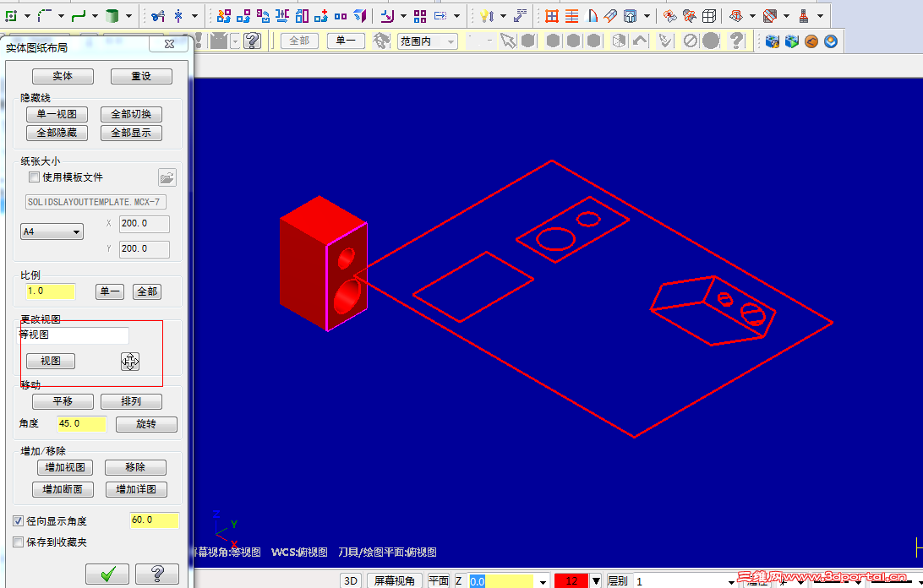Click the orange grid surface icon
The image size is (923, 588).
[552, 16]
